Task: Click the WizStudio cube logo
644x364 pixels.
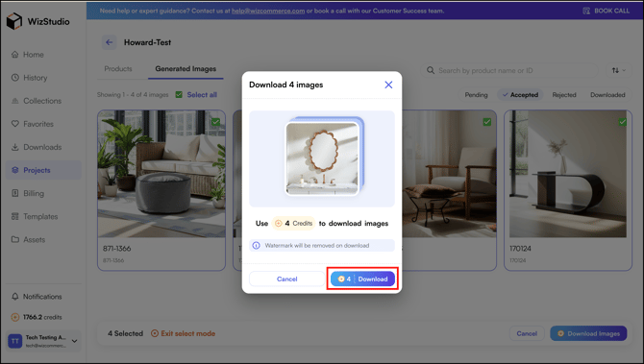Action: click(14, 21)
